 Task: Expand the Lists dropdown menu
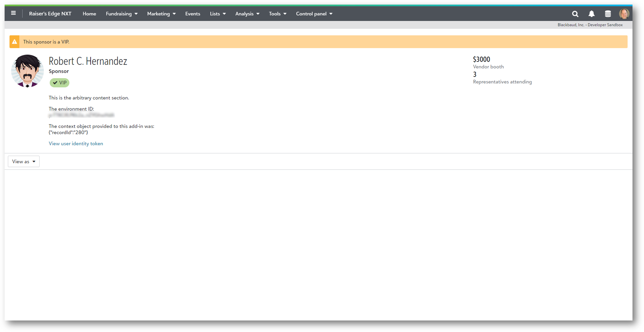point(217,14)
